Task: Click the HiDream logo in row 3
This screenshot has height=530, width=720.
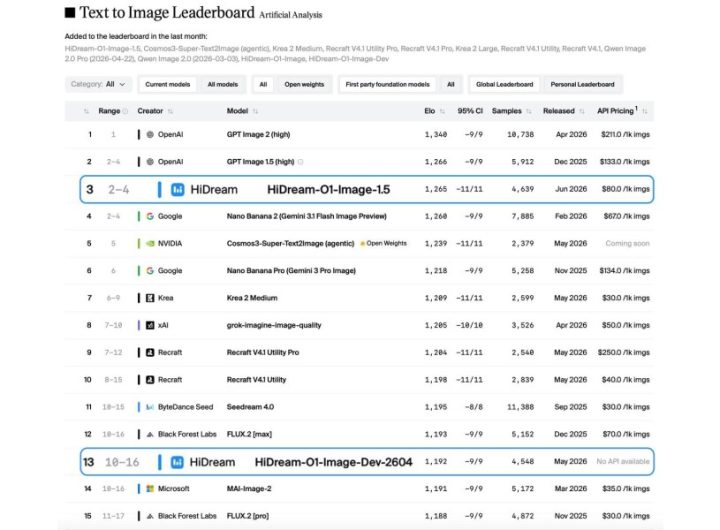Action: [x=178, y=190]
